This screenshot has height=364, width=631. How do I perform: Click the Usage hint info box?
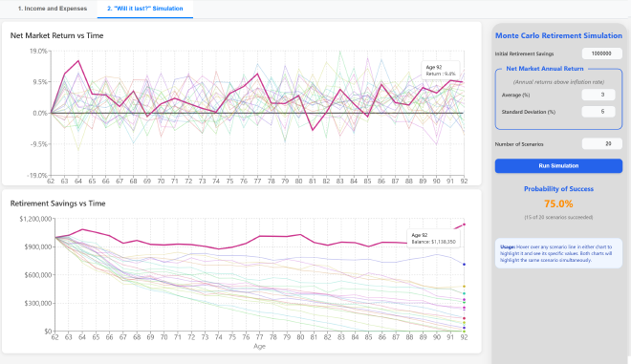tap(558, 253)
